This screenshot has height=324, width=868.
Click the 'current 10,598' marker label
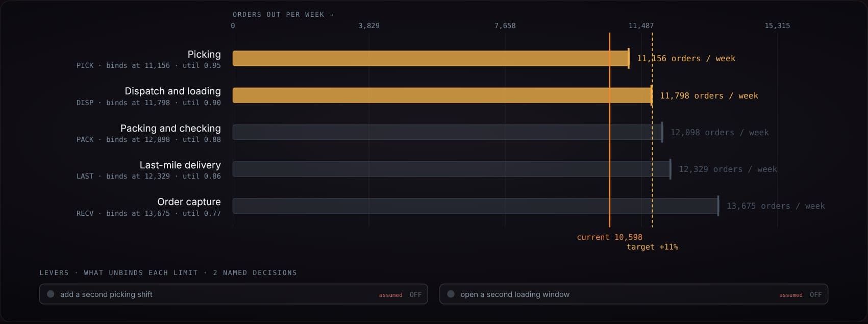pos(609,237)
